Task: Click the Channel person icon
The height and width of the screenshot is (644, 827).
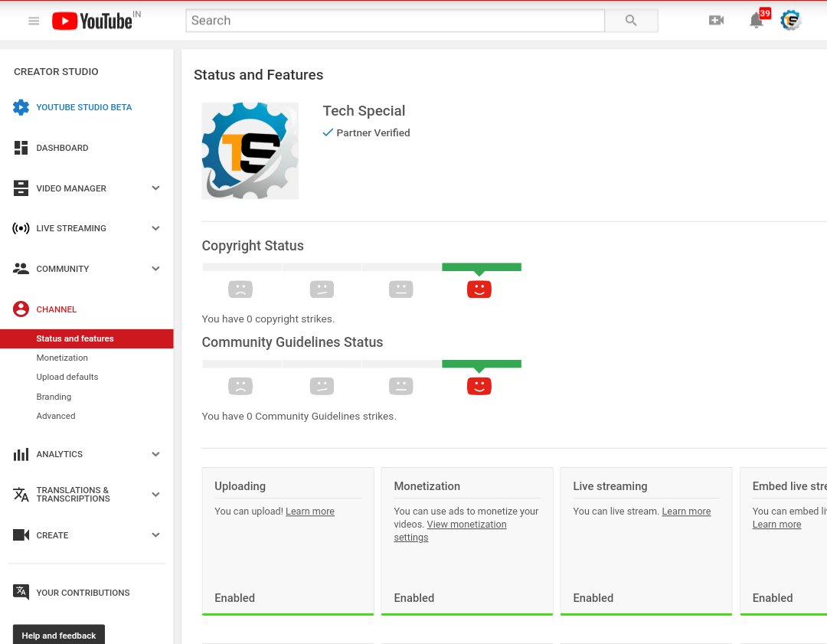Action: (21, 309)
